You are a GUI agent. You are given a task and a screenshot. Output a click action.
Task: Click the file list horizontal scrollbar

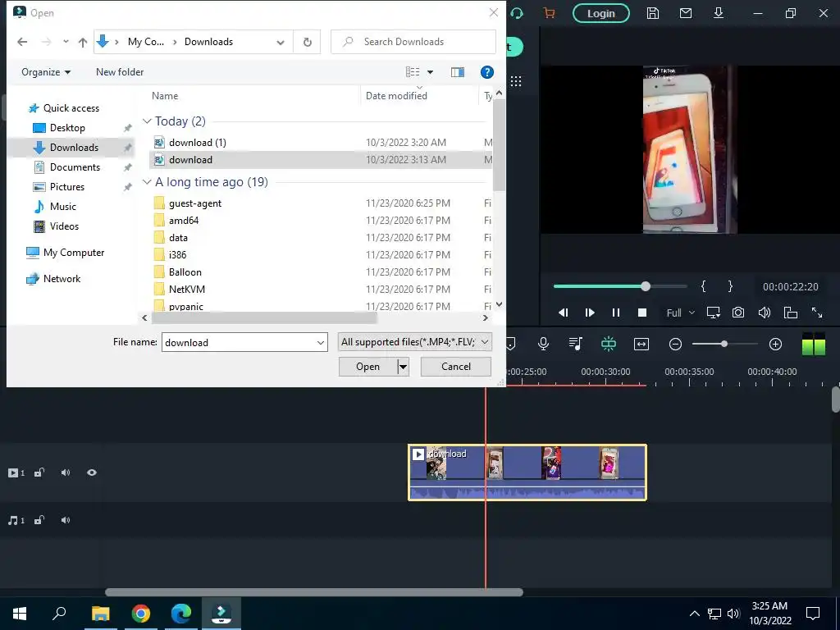point(264,317)
